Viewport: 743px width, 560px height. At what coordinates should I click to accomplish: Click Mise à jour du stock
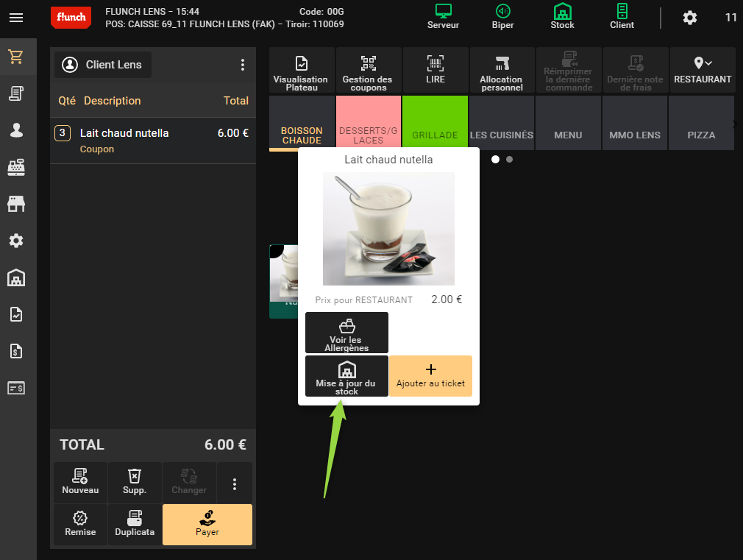tap(346, 376)
